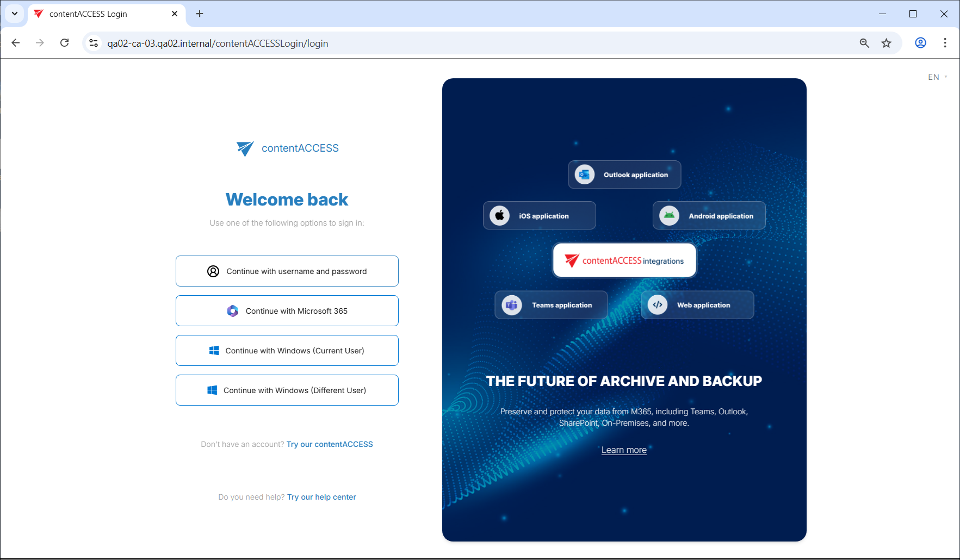The image size is (960, 560).
Task: Open the browser zoom magnifier icon
Action: (864, 43)
